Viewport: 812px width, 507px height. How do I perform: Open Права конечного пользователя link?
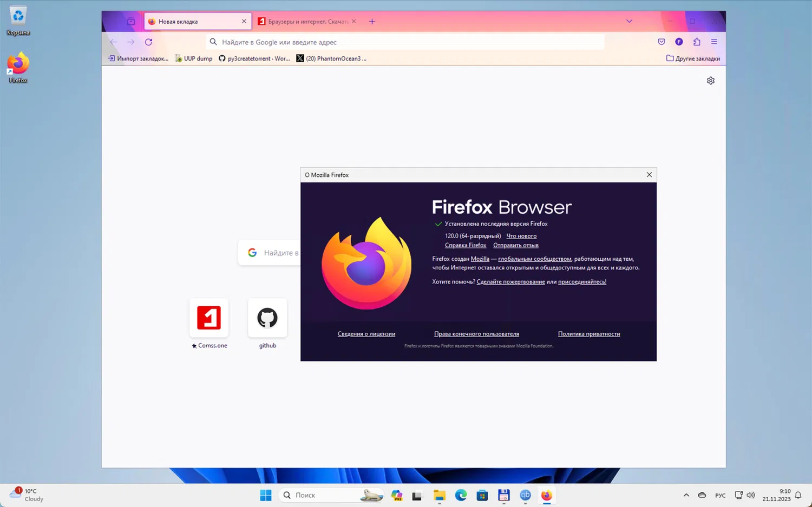click(x=476, y=334)
